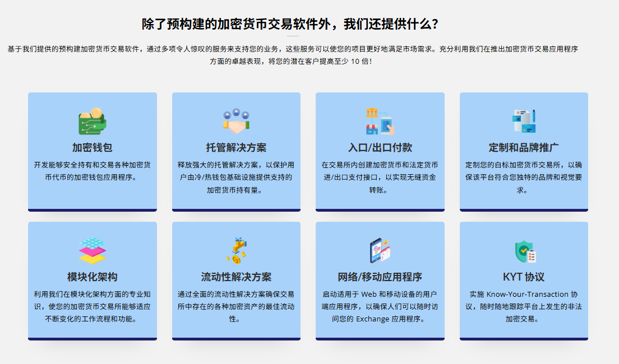Click the 流动性解决方案 heading
The width and height of the screenshot is (619, 364).
tap(236, 277)
